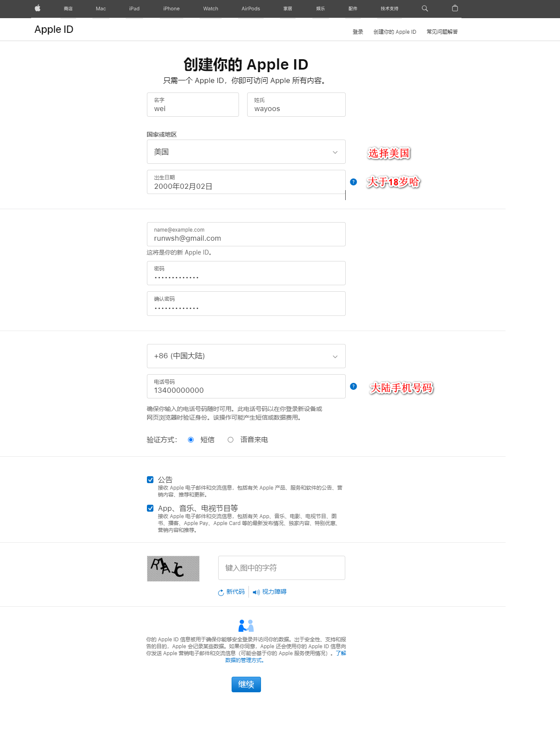Viewport: 560px width, 745px height.
Task: Select the 短信 verification radio button
Action: [191, 439]
